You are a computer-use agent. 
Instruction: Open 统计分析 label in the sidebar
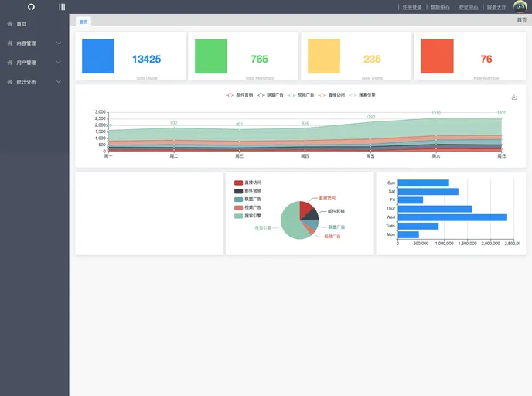coord(26,82)
